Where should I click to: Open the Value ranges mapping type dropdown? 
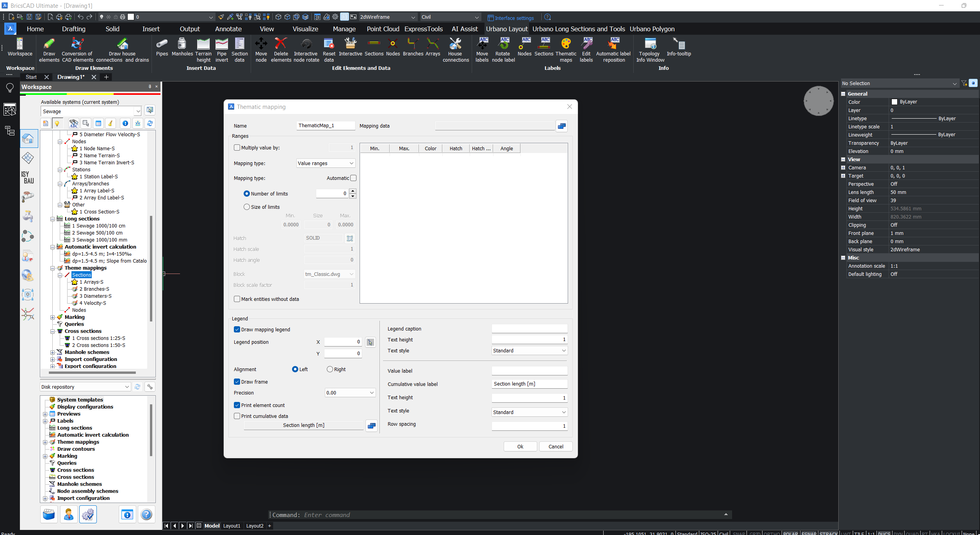tap(326, 163)
